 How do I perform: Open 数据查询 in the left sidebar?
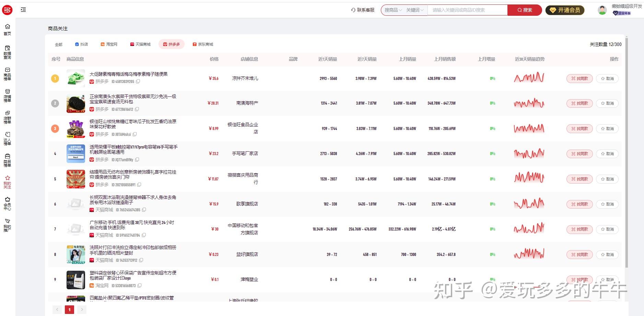[x=7, y=52]
